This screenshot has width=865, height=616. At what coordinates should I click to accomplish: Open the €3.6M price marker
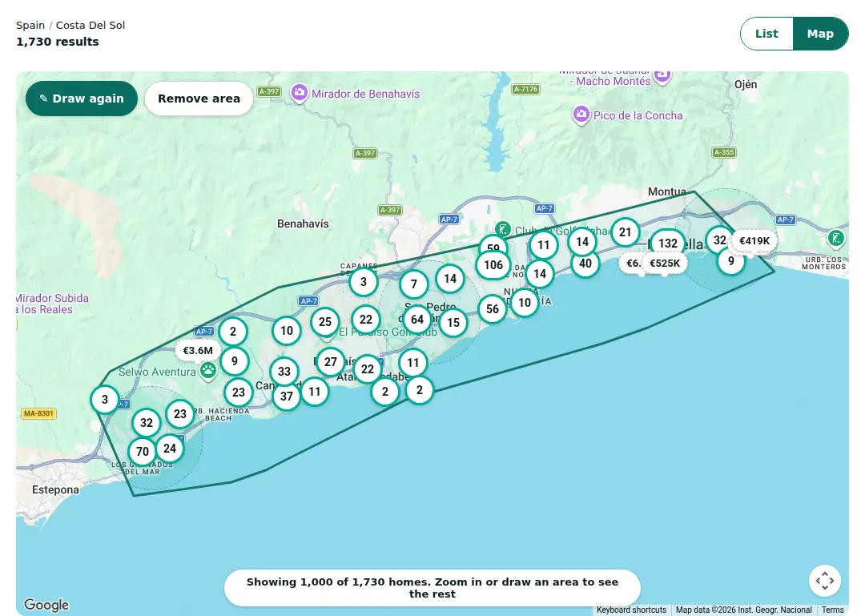[198, 351]
